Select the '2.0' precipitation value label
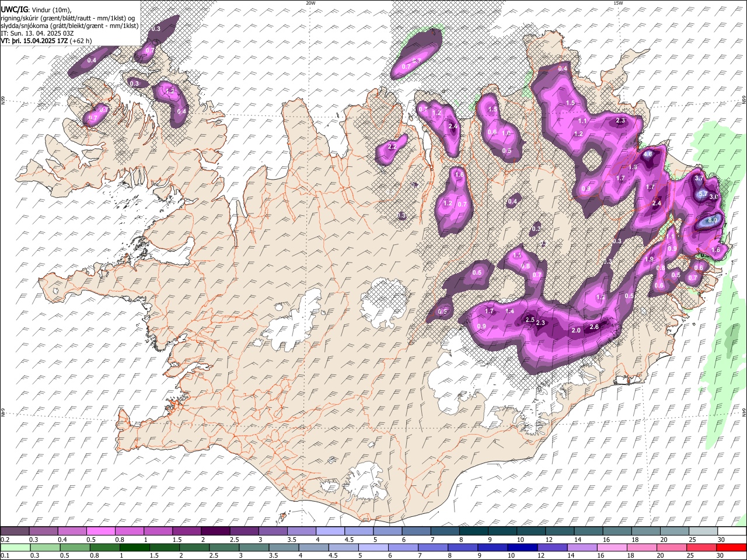This screenshot has width=747, height=560. point(575,331)
